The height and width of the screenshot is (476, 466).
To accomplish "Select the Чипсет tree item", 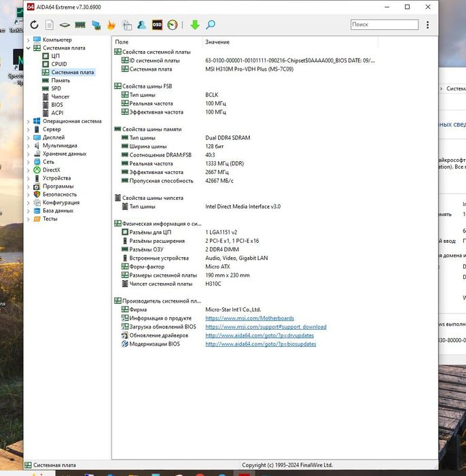I will 60,97.
